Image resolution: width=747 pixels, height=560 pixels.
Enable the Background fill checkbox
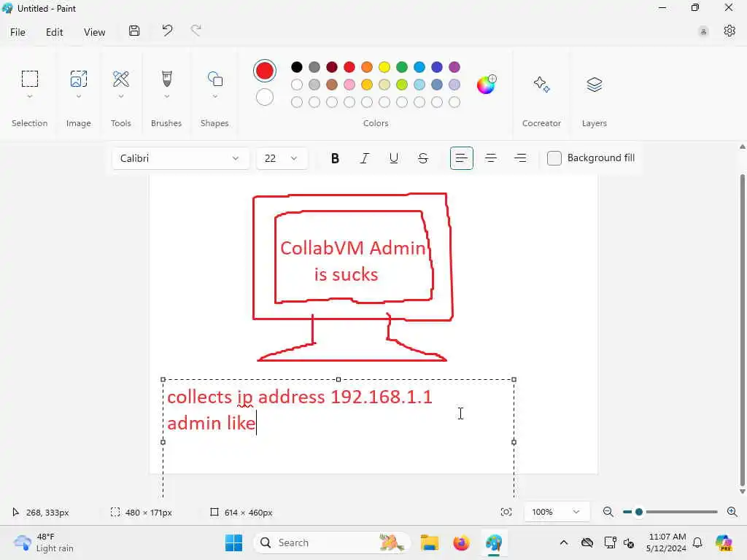pyautogui.click(x=554, y=158)
